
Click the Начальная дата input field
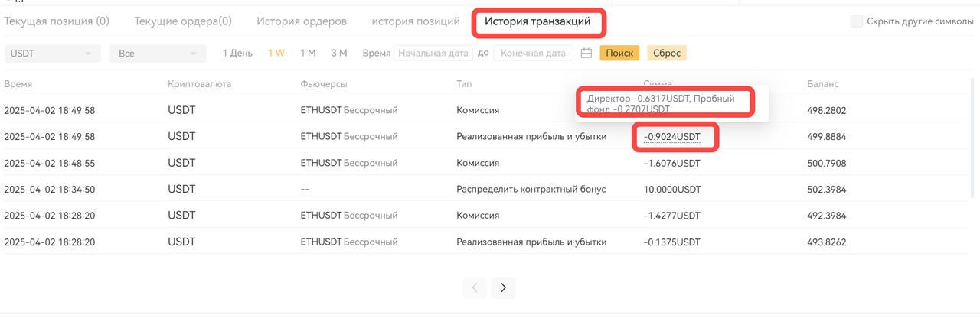(x=433, y=54)
